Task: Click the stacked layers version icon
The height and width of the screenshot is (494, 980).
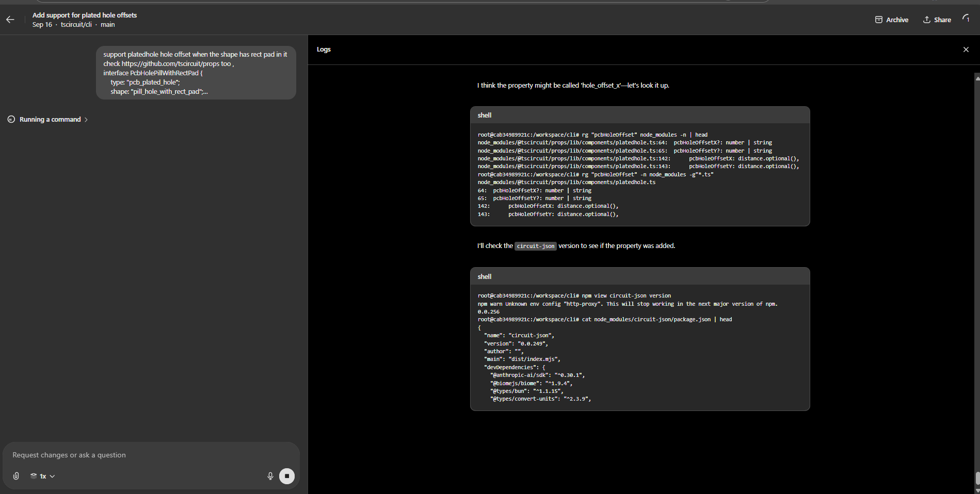Action: pyautogui.click(x=34, y=476)
